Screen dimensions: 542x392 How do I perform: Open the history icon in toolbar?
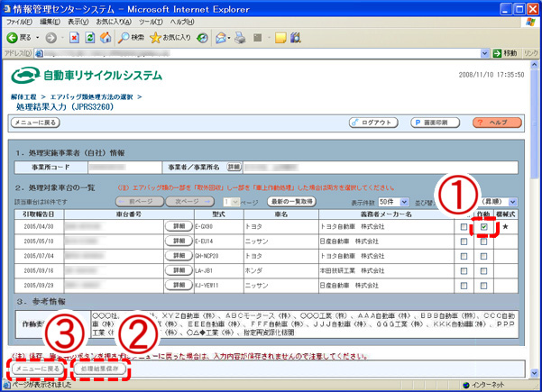point(202,38)
